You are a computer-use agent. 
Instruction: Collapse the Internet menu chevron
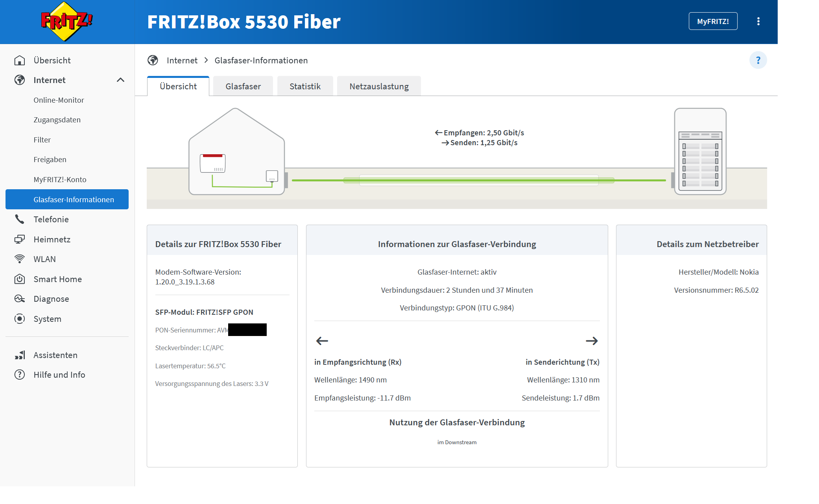coord(120,80)
